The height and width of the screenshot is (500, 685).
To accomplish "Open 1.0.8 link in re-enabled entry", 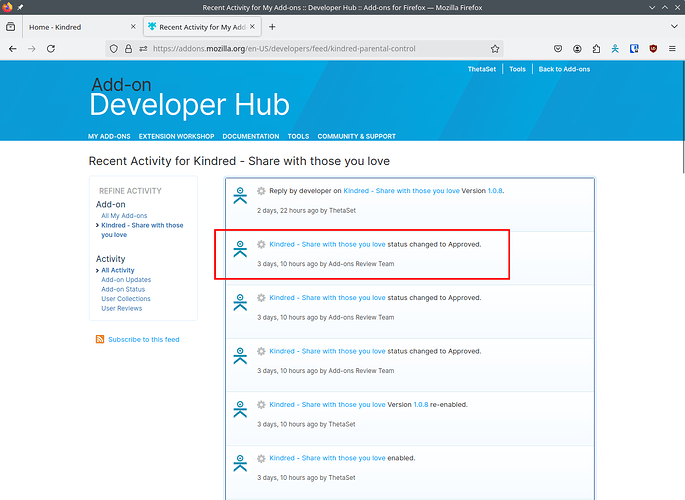I will (x=421, y=405).
